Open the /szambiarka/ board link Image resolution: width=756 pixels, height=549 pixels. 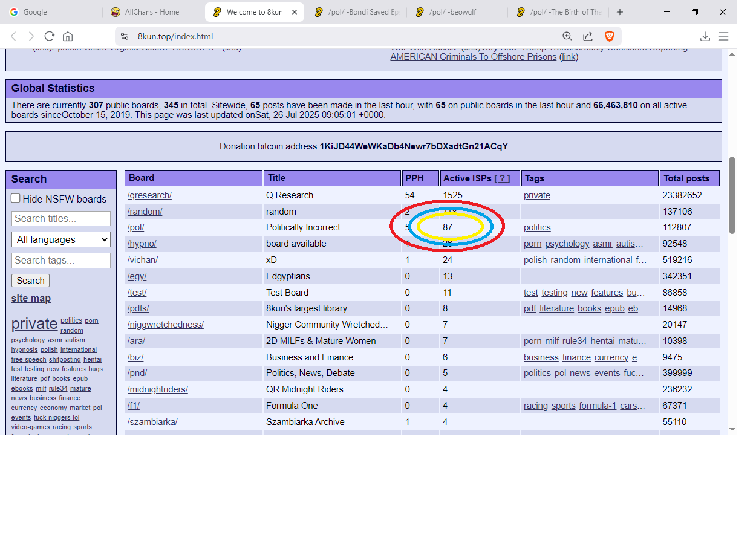click(152, 422)
